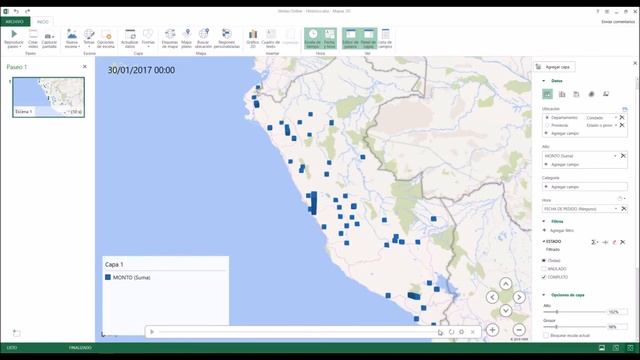640x360 pixels.
Task: Tilt map up with arrow
Action: click(505, 284)
